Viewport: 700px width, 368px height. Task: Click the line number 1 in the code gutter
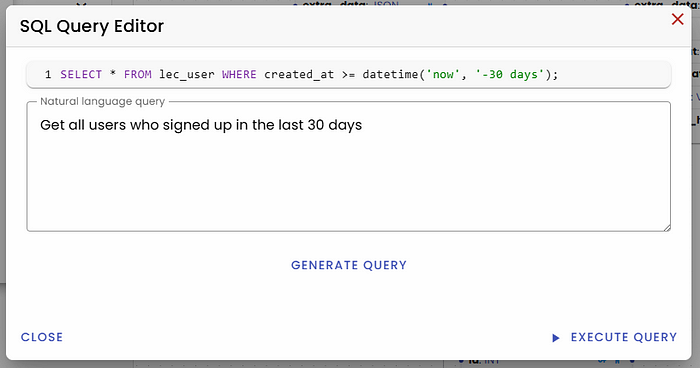point(48,75)
